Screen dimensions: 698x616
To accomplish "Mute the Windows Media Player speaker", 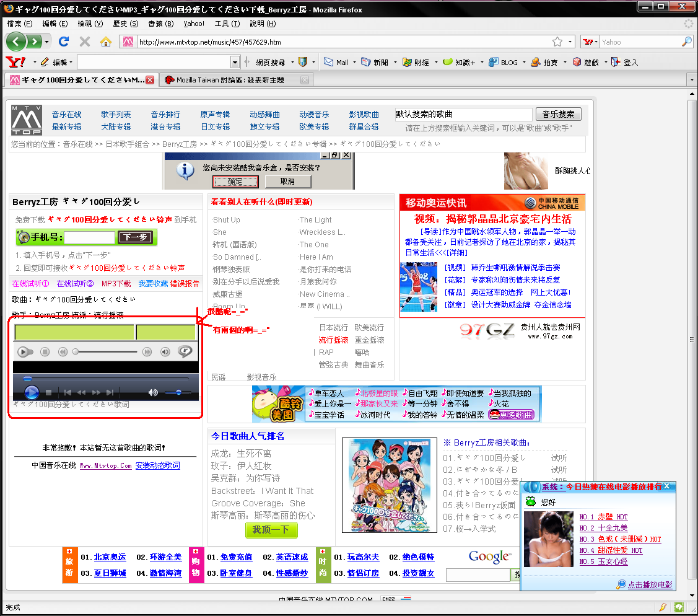I will 153,392.
